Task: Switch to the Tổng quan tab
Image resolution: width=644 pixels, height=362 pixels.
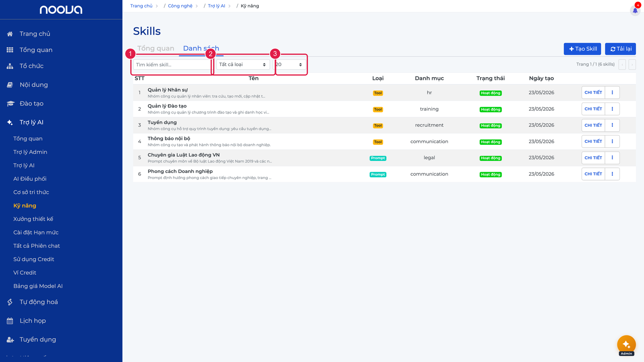Action: click(x=156, y=48)
